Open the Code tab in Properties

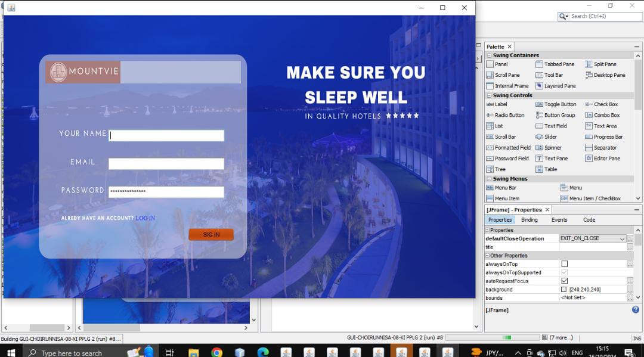(589, 220)
